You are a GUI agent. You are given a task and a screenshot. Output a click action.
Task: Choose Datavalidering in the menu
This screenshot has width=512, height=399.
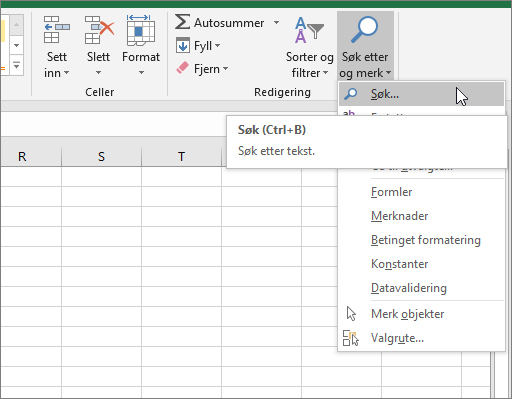[x=421, y=288]
